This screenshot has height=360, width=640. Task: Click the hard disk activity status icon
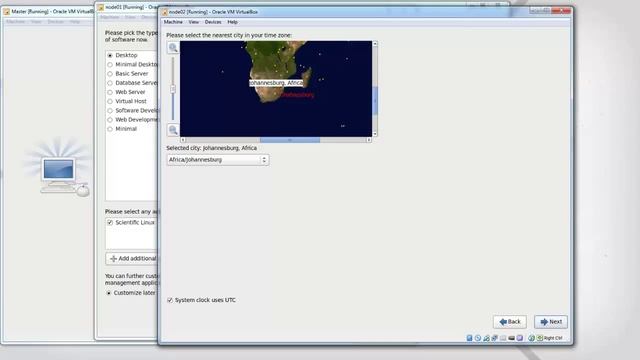[x=469, y=338]
